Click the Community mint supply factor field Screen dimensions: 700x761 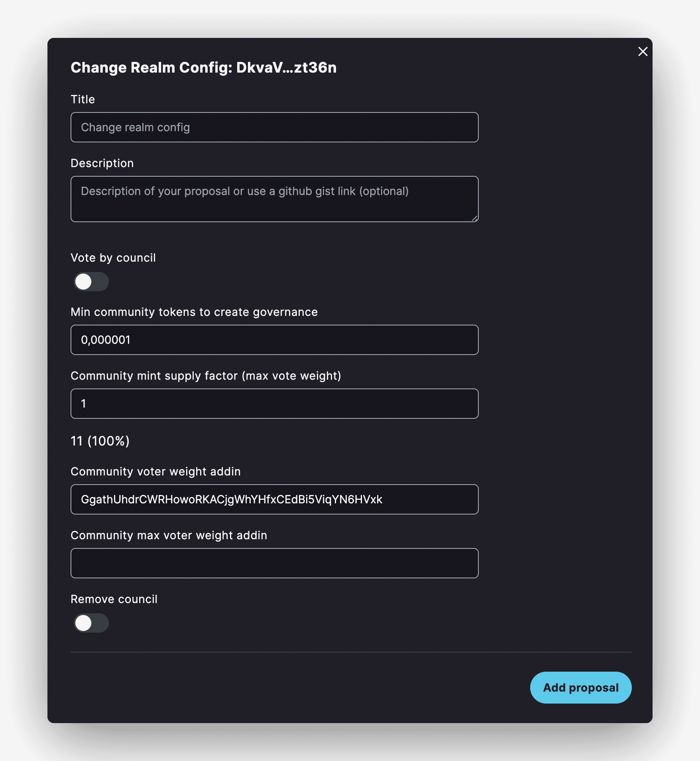coord(274,404)
